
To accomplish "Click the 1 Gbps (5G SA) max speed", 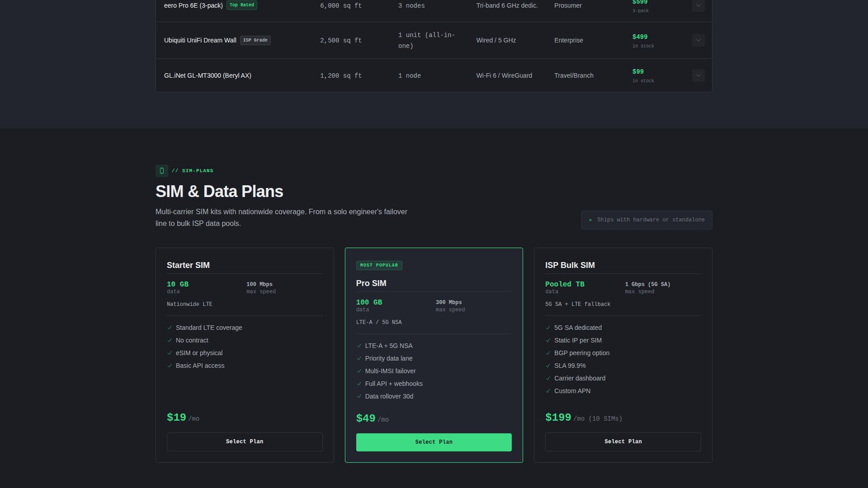I will [x=647, y=284].
